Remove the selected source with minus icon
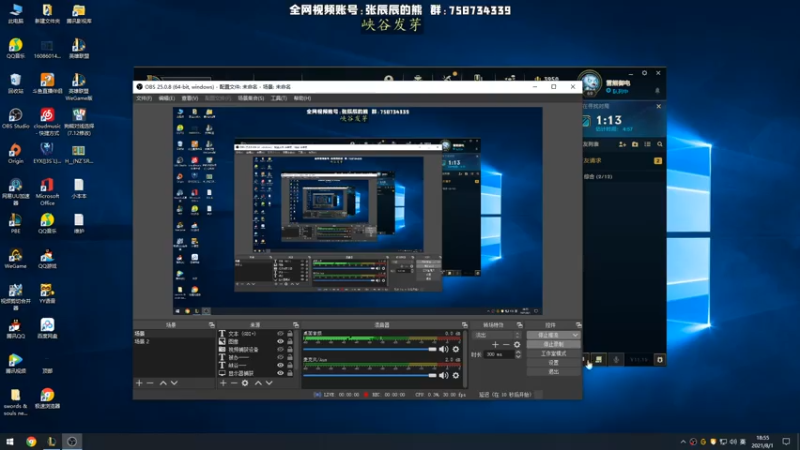 coord(234,383)
